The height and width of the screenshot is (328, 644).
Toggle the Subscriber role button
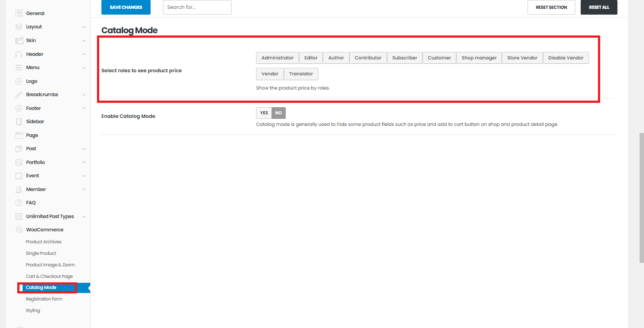click(405, 58)
